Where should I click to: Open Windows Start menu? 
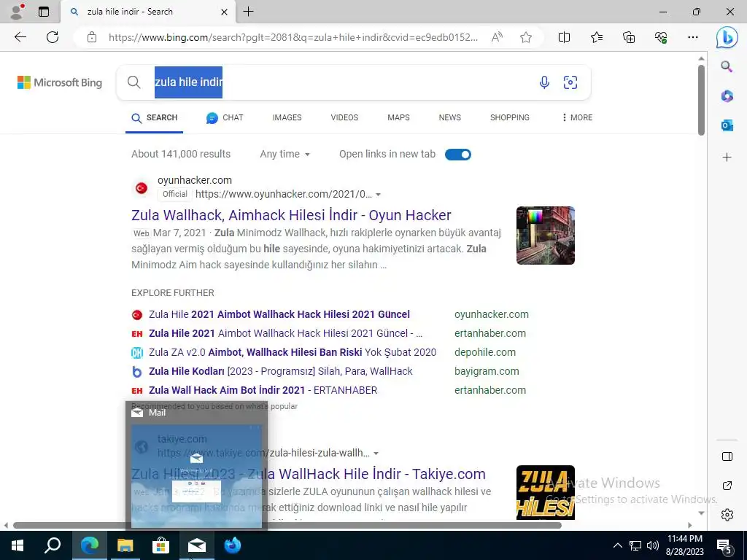coord(18,545)
